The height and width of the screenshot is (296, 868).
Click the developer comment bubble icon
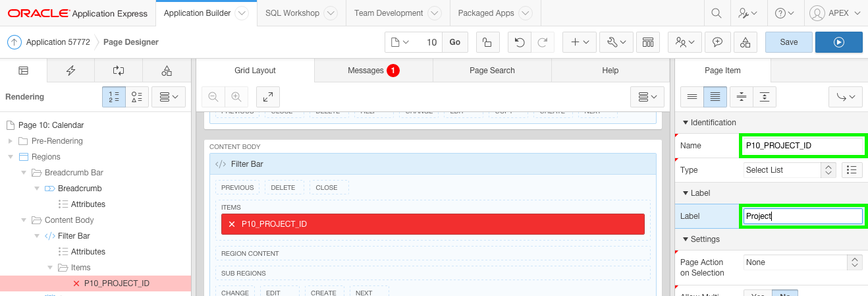click(x=717, y=42)
